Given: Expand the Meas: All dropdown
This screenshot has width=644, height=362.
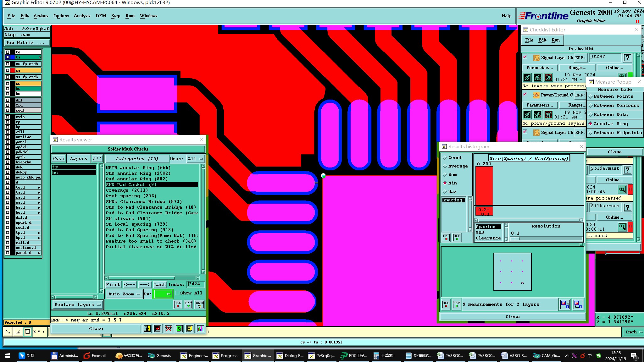Looking at the screenshot, I should (x=195, y=159).
